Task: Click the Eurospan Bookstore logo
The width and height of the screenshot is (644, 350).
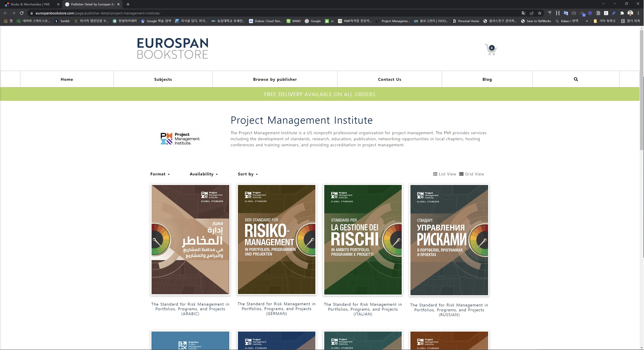Action: pyautogui.click(x=173, y=48)
